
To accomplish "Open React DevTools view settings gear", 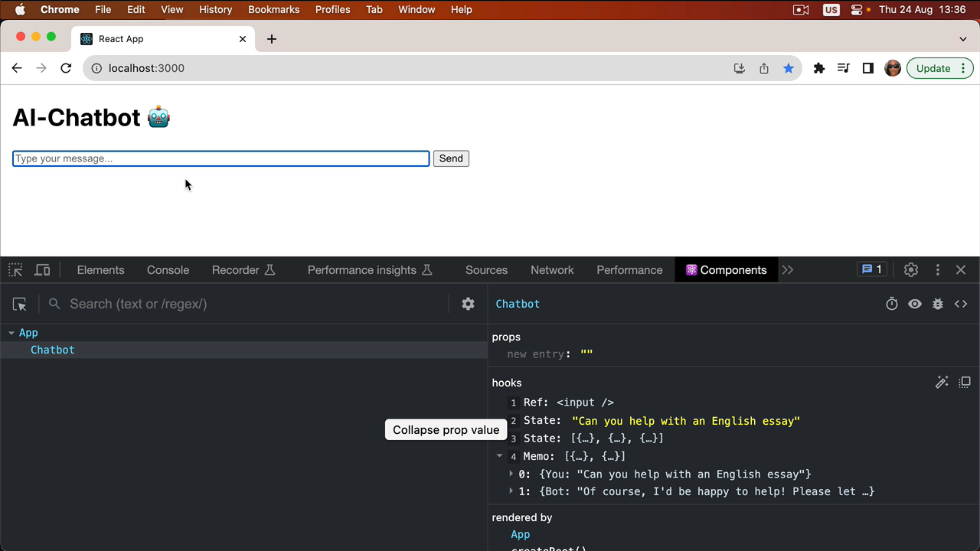I will click(x=468, y=304).
